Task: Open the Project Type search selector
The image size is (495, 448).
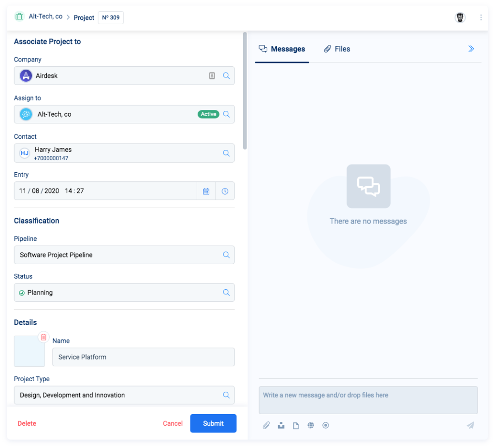Action: 226,395
